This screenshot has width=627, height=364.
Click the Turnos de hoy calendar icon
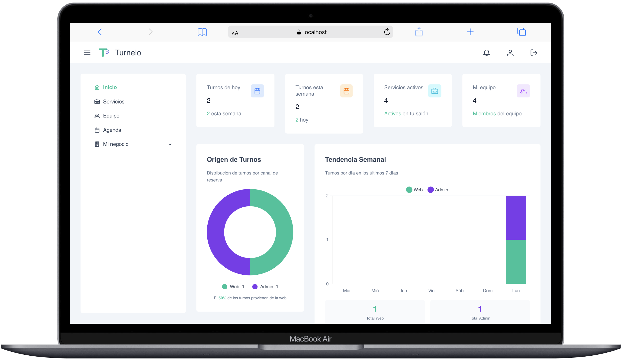click(x=257, y=91)
